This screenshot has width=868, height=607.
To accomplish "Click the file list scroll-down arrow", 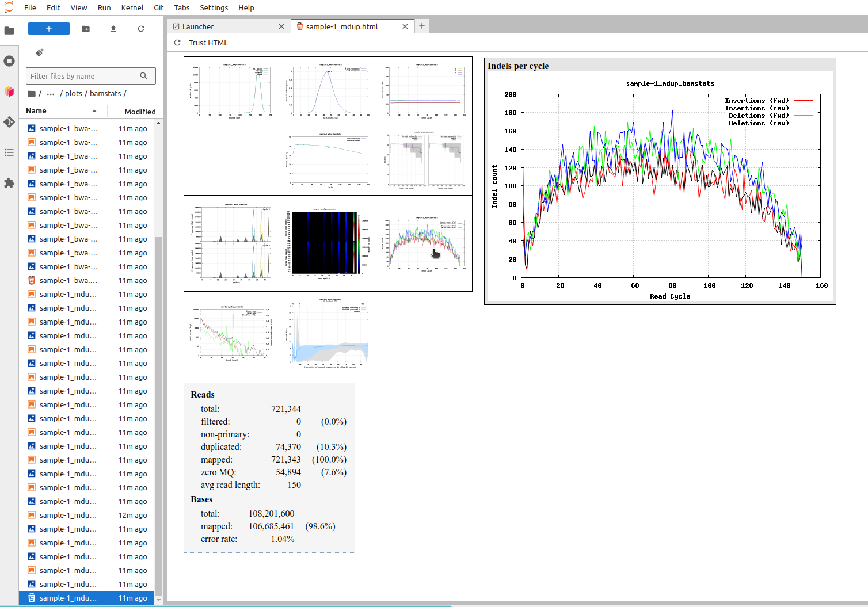I will [x=159, y=600].
